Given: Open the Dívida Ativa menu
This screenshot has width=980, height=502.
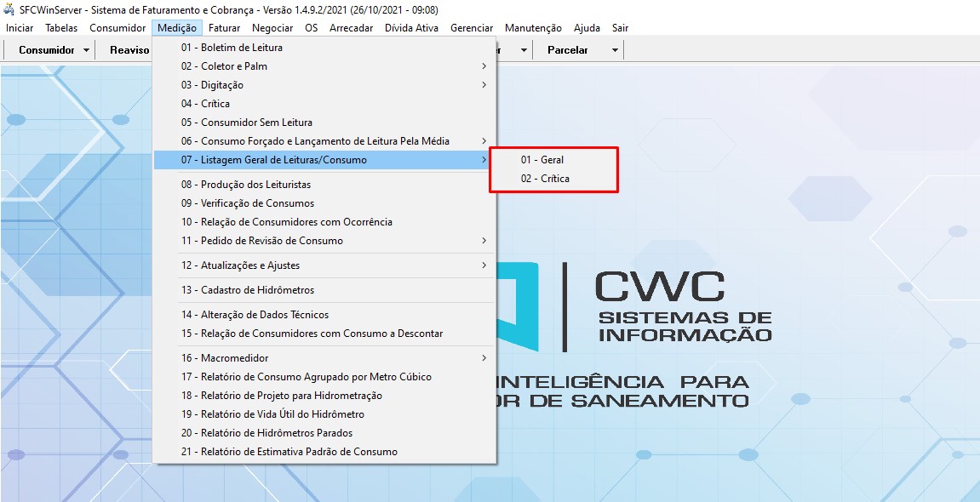Looking at the screenshot, I should (411, 28).
